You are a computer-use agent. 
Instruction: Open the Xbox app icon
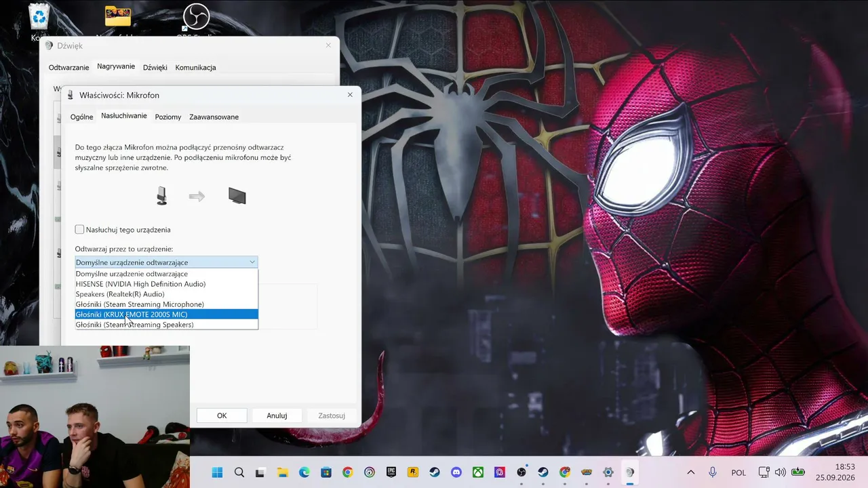coord(477,472)
